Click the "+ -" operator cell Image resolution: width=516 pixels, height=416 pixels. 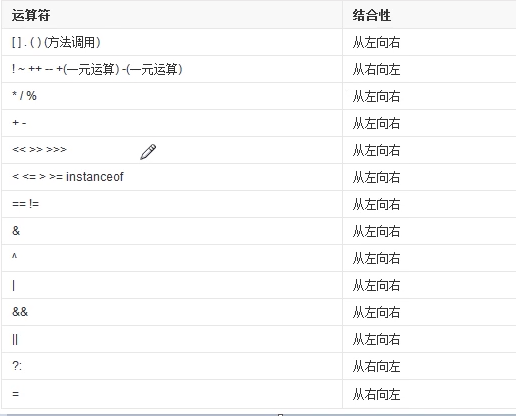(172, 123)
